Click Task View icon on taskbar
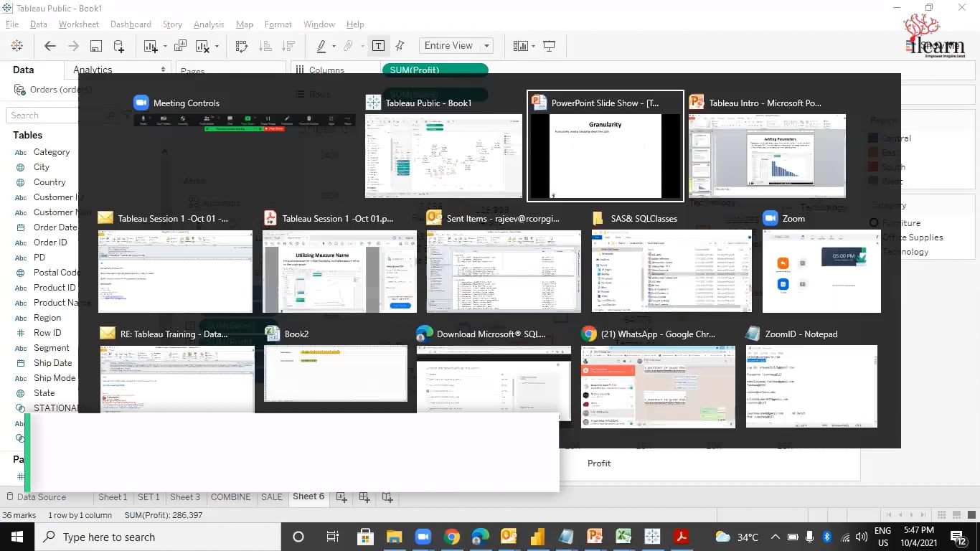Viewport: 980px width, 551px height. tap(332, 537)
